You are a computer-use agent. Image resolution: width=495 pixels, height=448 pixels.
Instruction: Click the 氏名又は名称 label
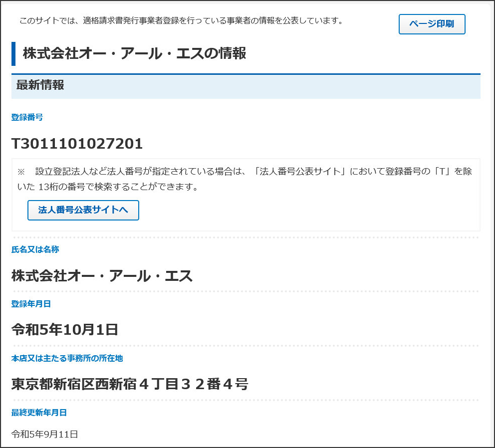(35, 249)
